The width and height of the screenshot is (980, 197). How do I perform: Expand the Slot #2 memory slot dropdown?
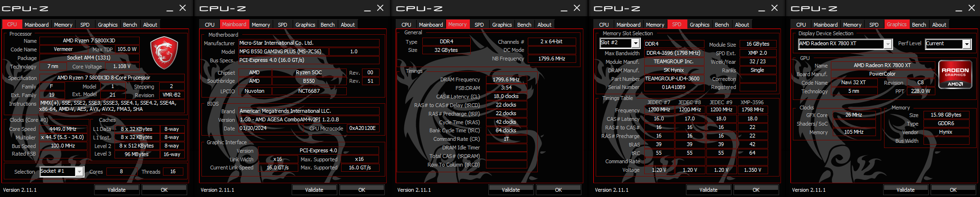pos(636,43)
